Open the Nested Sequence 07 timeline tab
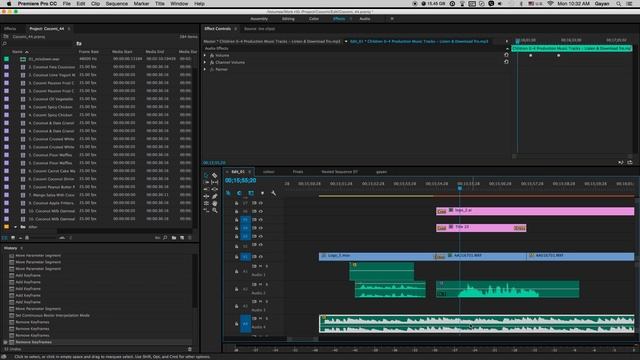Screen dimensions: 640x360 click(340, 172)
